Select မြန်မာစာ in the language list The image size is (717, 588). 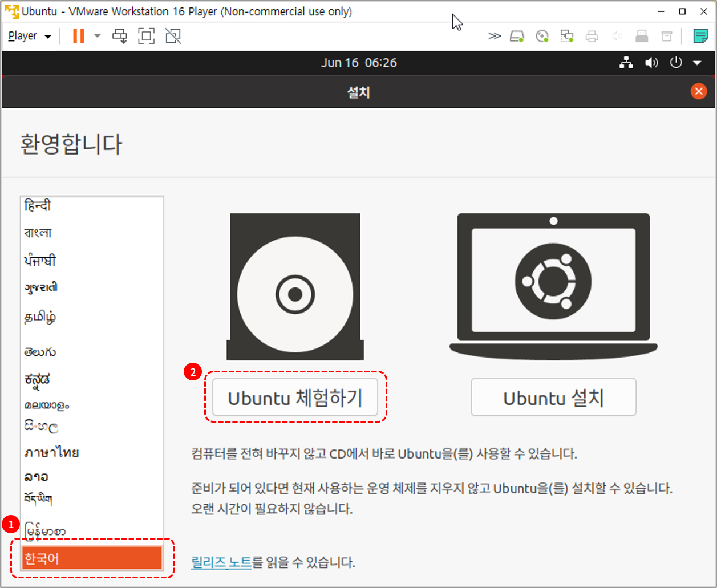(92, 532)
